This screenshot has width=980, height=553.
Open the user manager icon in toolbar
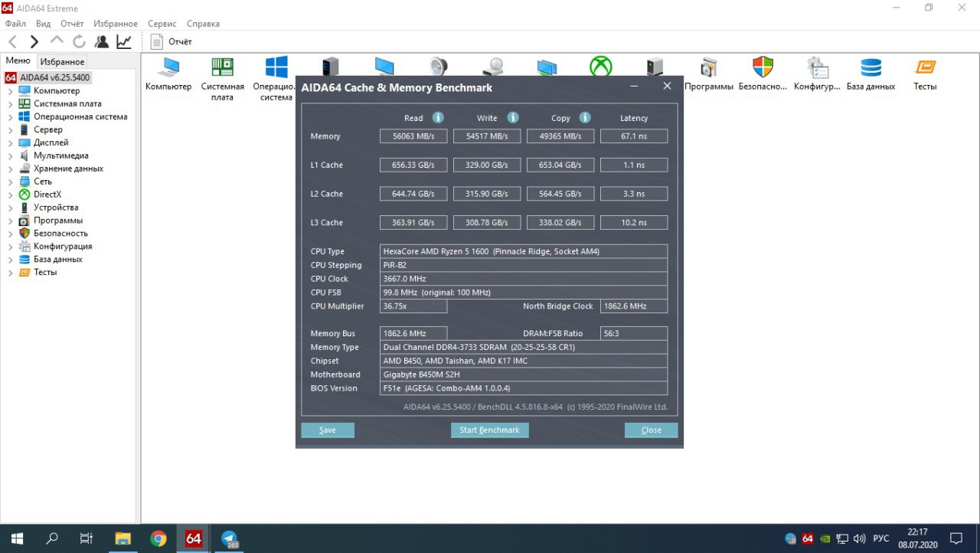(x=101, y=41)
